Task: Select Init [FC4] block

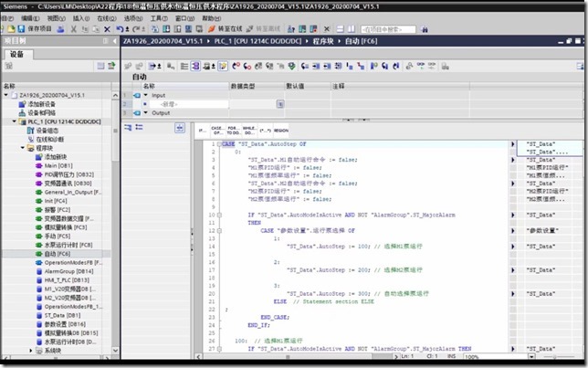Action: point(56,201)
